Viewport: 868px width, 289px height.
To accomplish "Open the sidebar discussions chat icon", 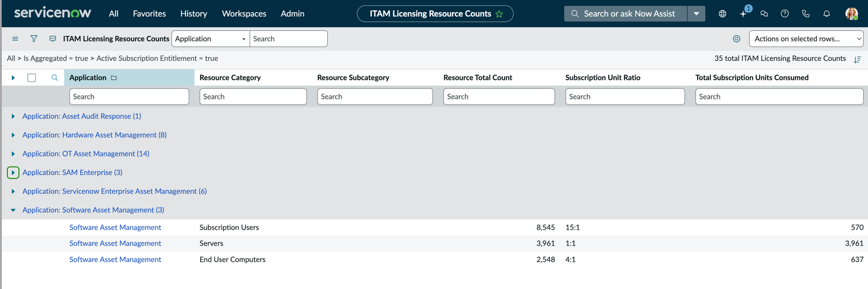I will tap(764, 14).
